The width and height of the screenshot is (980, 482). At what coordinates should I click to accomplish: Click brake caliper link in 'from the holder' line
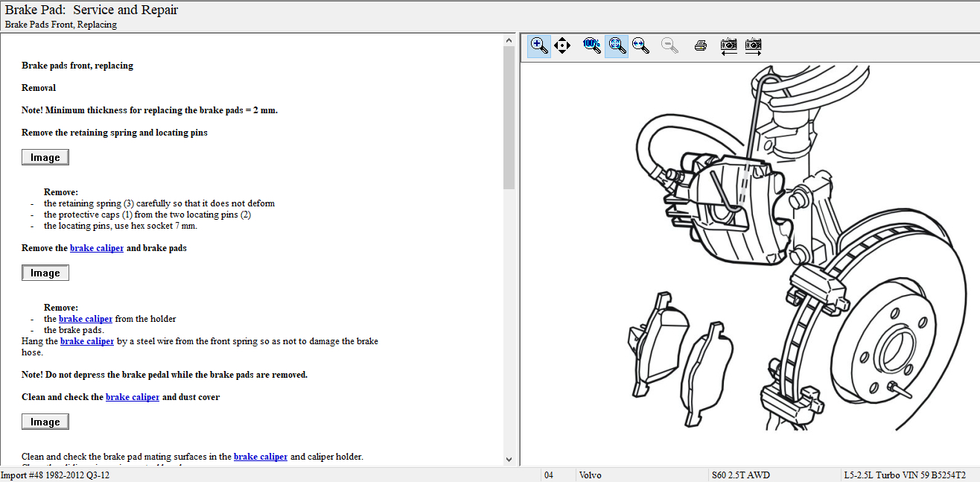[x=86, y=319]
